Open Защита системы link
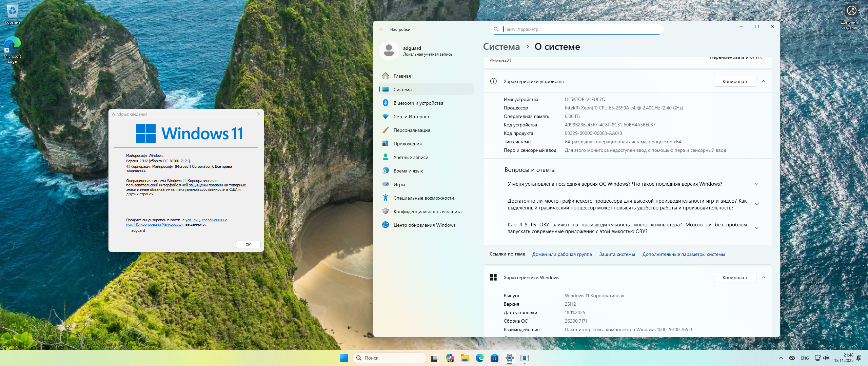Viewport: 868px width, 366px height. 617,254
